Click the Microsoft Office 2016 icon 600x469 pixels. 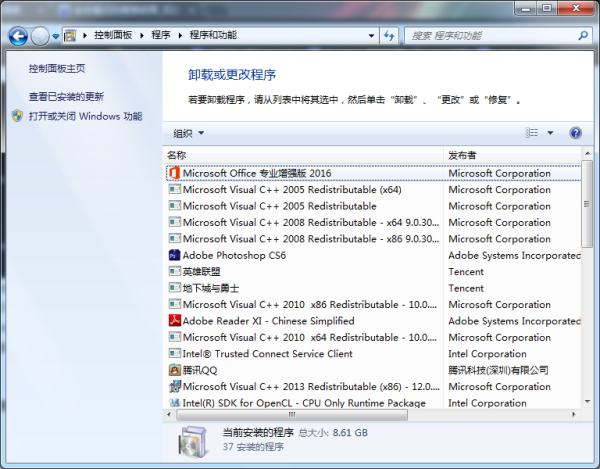coord(174,173)
